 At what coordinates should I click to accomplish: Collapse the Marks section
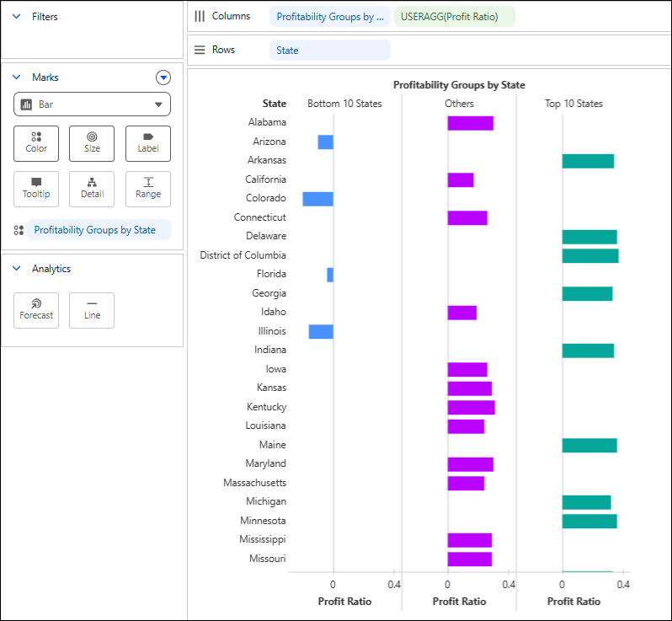[17, 78]
